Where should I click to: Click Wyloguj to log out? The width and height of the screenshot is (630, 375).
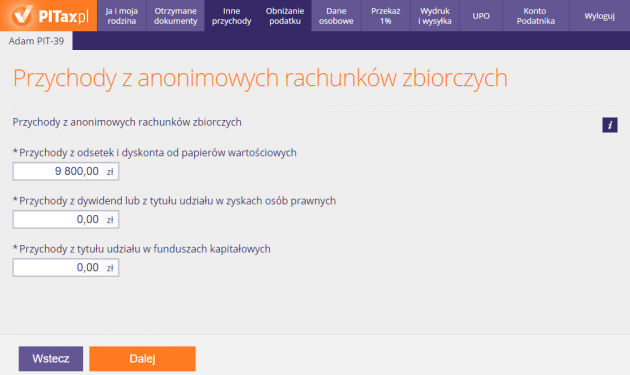coord(599,16)
